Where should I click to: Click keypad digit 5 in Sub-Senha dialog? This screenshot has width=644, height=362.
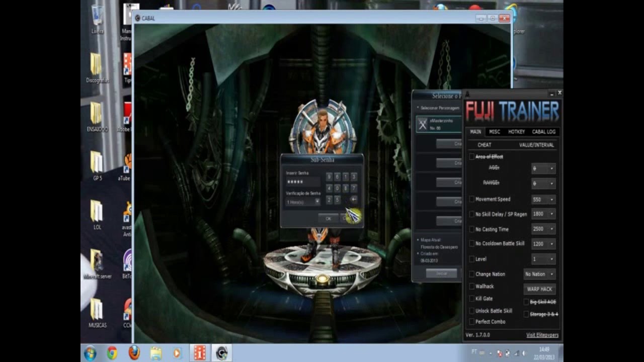tap(337, 200)
